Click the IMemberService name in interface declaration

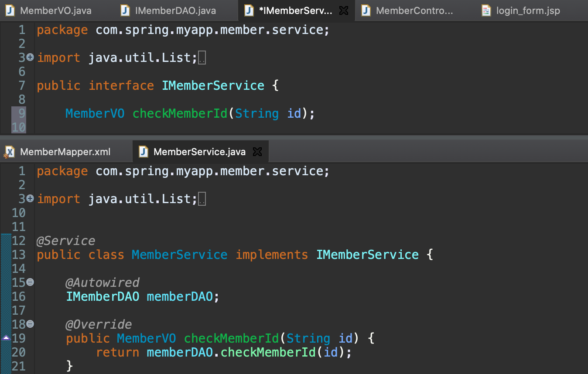213,85
